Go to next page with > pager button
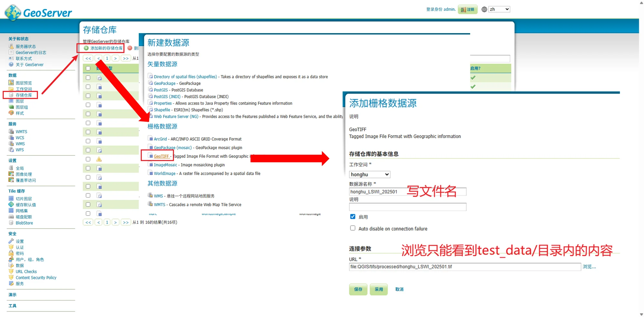This screenshot has width=644, height=317. coord(115,58)
